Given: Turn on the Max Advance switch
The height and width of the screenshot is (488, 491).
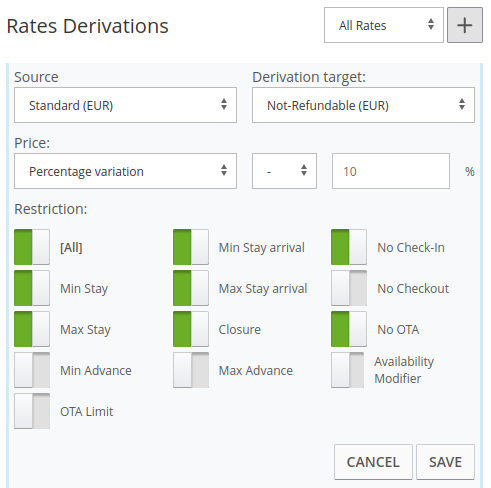Looking at the screenshot, I should [191, 370].
